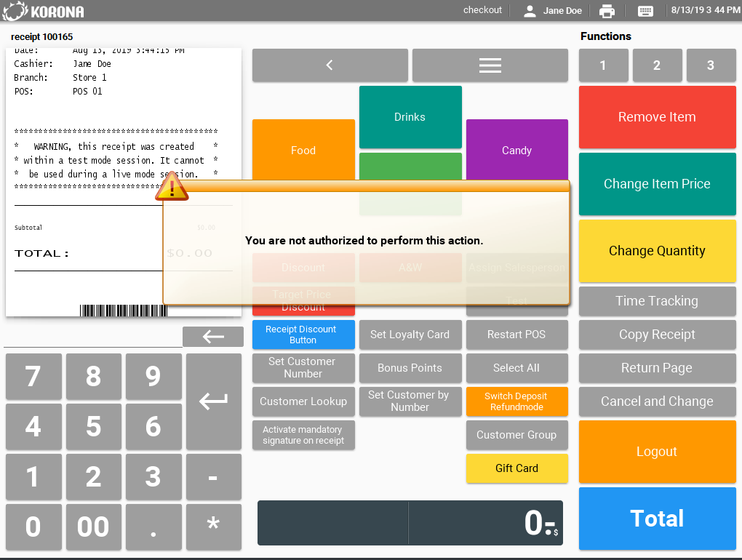This screenshot has width=742, height=560.
Task: Switch to Functions page 3
Action: (x=711, y=65)
